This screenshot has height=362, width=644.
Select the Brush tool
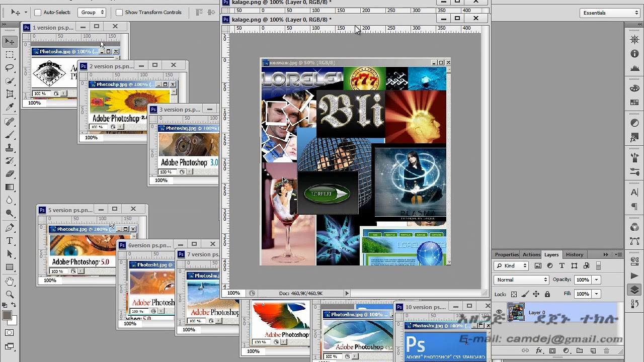point(10,135)
